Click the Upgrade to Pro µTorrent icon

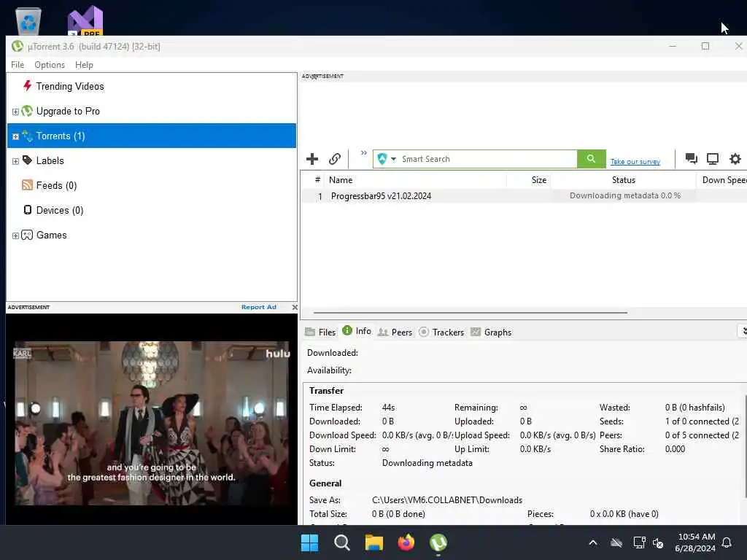(x=27, y=111)
